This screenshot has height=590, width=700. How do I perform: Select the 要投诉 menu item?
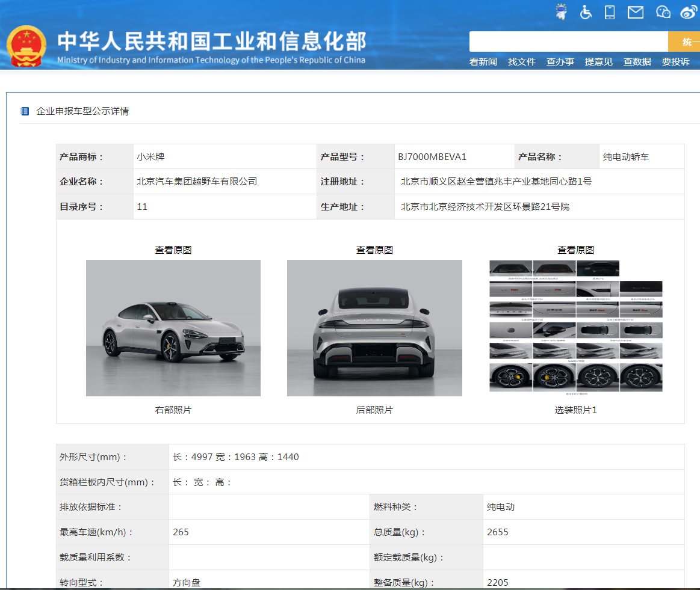tap(675, 62)
